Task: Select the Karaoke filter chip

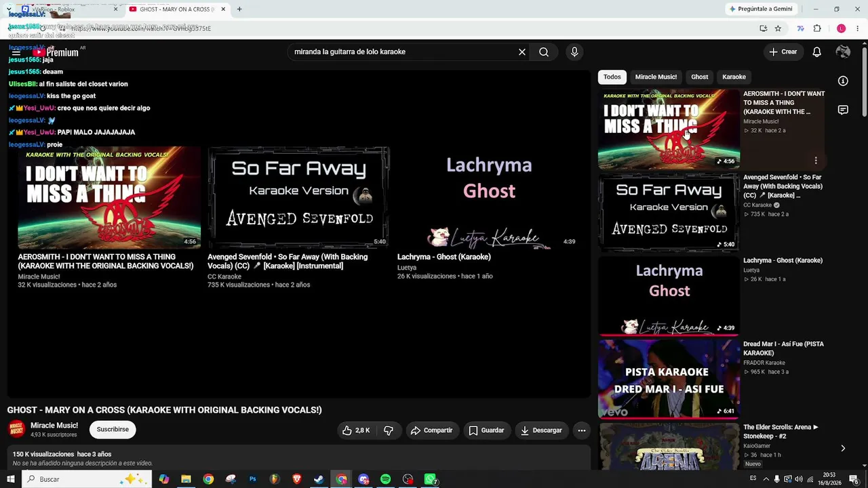Action: [x=734, y=77]
